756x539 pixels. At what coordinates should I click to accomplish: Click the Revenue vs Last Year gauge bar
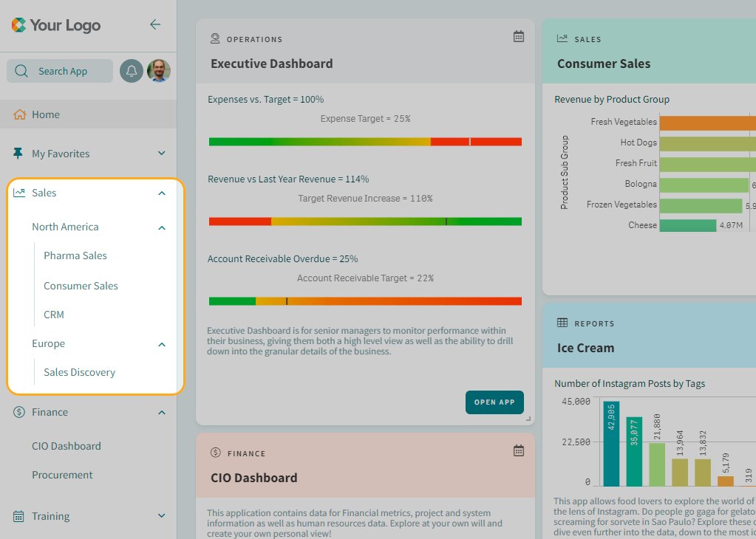tap(365, 222)
